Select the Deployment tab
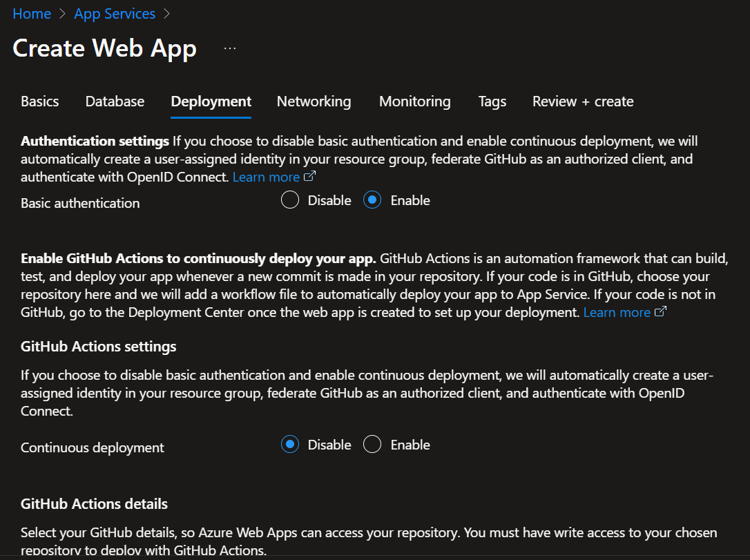The width and height of the screenshot is (750, 560). tap(211, 102)
